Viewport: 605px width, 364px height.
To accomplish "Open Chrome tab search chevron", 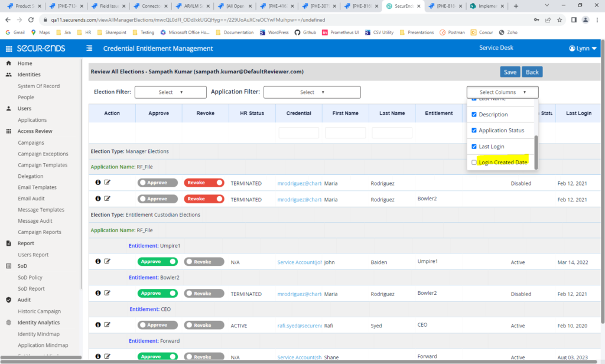I will pyautogui.click(x=547, y=5).
